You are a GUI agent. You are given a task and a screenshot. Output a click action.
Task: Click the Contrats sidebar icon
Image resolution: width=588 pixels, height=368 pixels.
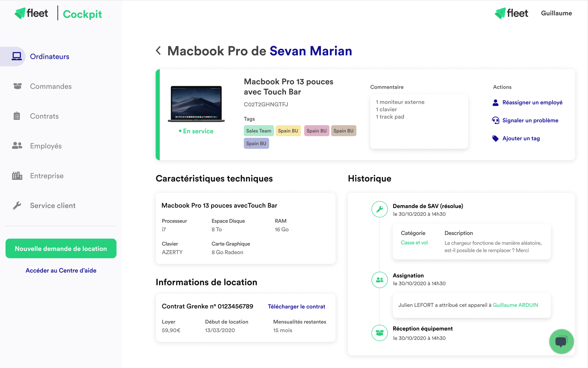coord(17,116)
